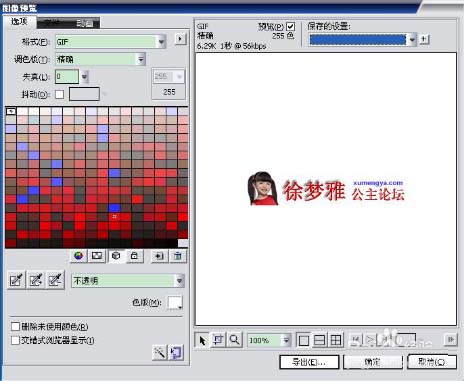464x381 pixels.
Task: Check 交错式浏览器显示 option
Action: point(15,340)
